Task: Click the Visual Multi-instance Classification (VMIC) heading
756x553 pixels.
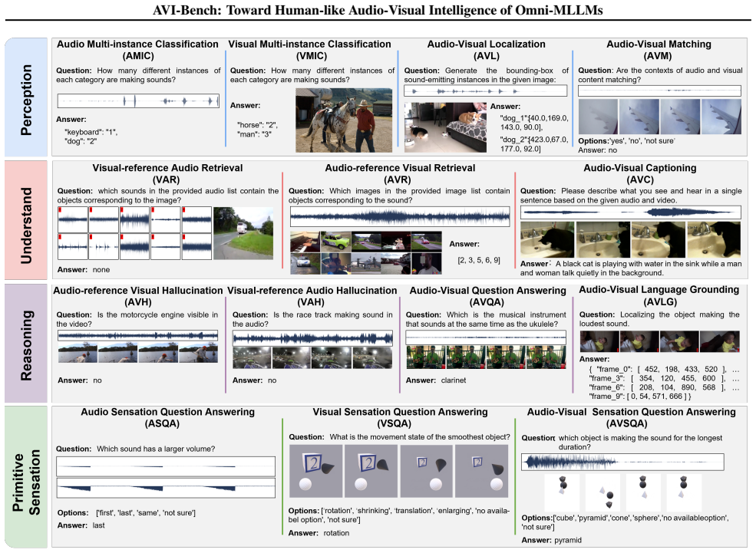Action: (x=310, y=50)
